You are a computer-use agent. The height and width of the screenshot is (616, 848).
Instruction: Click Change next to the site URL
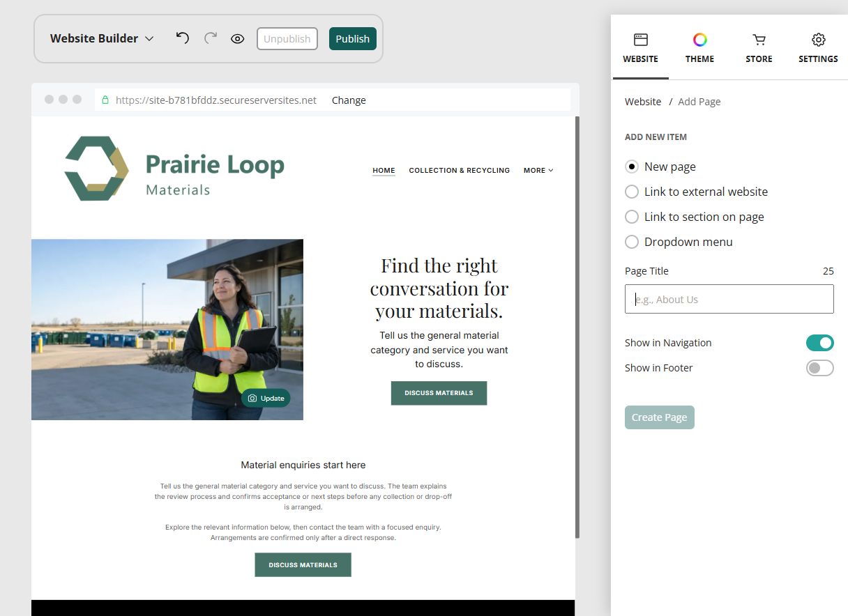349,100
